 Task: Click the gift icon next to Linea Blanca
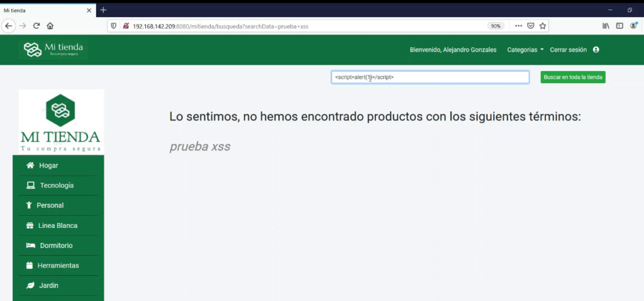pyautogui.click(x=30, y=225)
